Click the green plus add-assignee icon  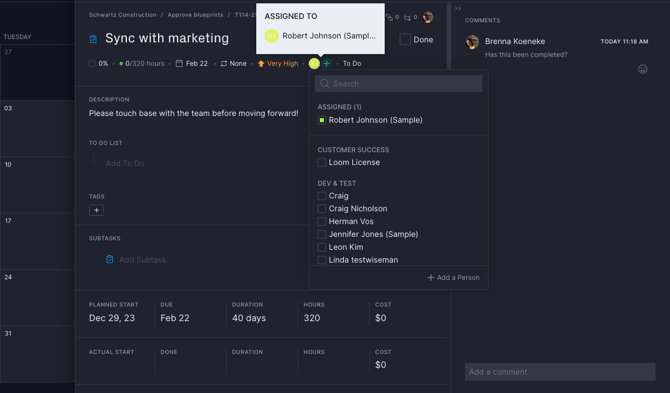coord(326,64)
